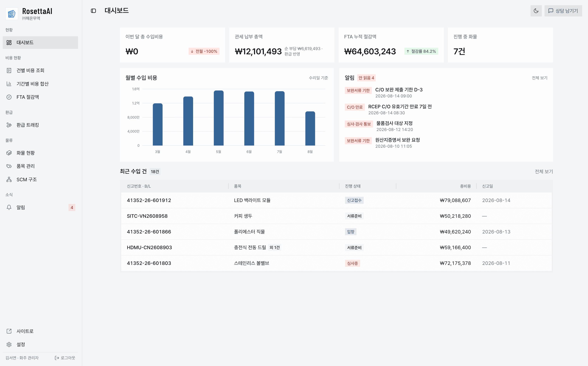Click the 외 1건 tag
The image size is (588, 366).
275,247
